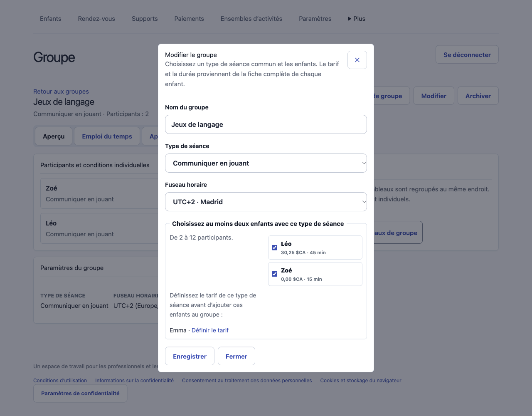Open the Rendez-vous navigation item
Image resolution: width=532 pixels, height=416 pixels.
coord(96,19)
